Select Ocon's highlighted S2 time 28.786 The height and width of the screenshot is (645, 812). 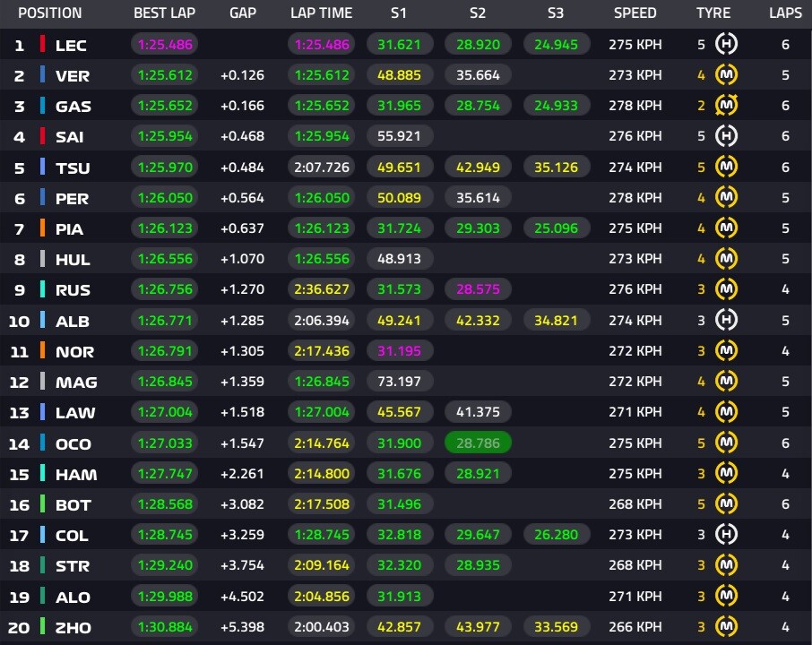coord(477,443)
